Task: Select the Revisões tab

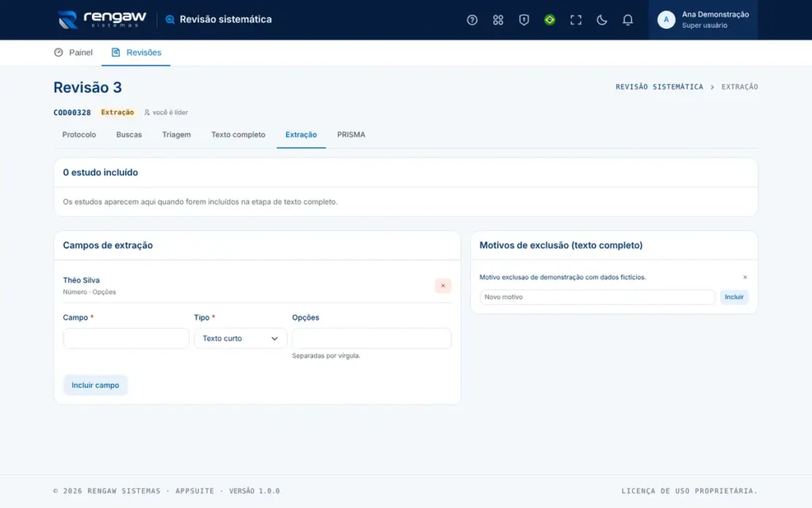Action: 136,52
